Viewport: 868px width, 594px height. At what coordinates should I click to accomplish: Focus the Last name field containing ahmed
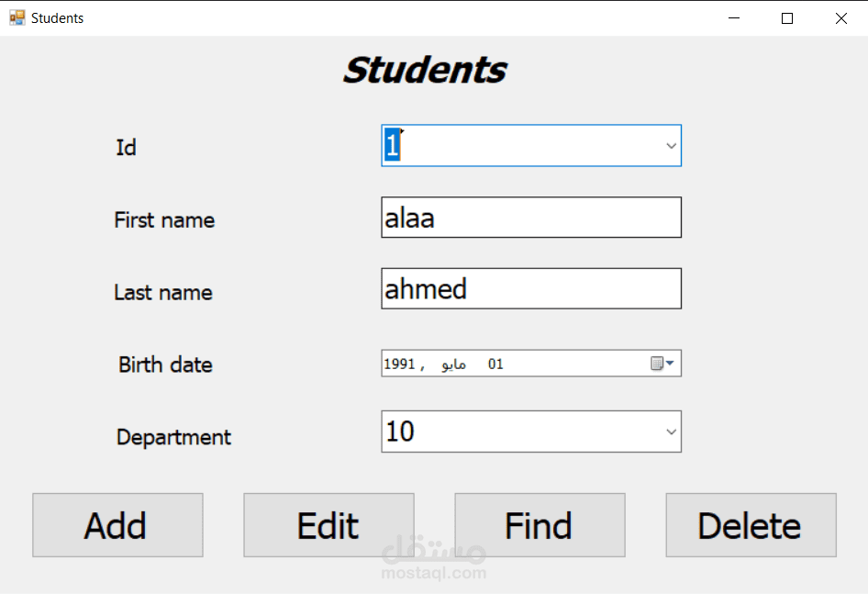530,288
